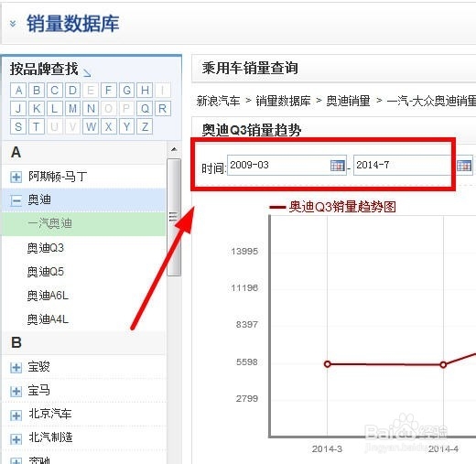This screenshot has height=464, width=476.
Task: Click the brand list scrollbar thumb
Action: click(x=174, y=218)
